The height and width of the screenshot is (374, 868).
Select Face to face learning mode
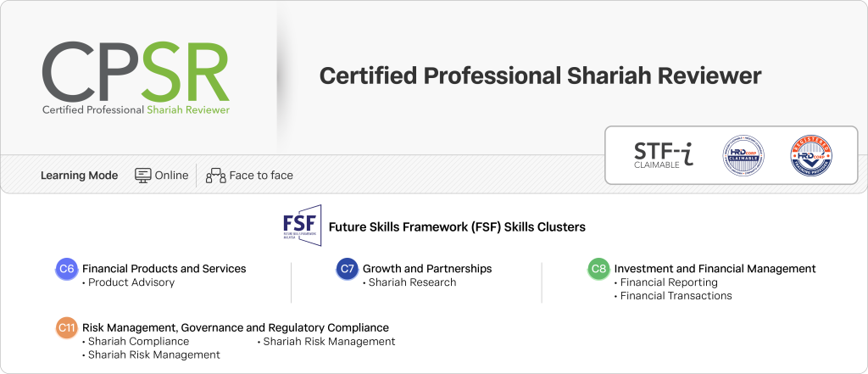pyautogui.click(x=260, y=176)
